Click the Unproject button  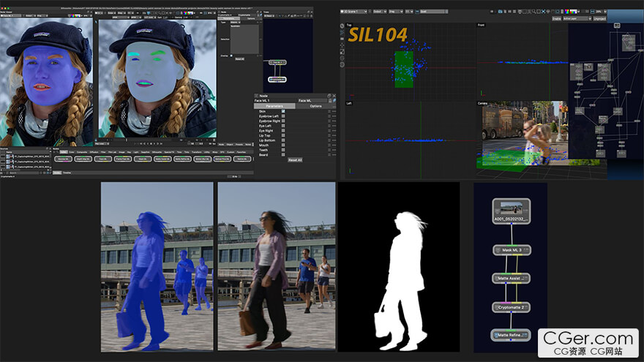click(599, 18)
